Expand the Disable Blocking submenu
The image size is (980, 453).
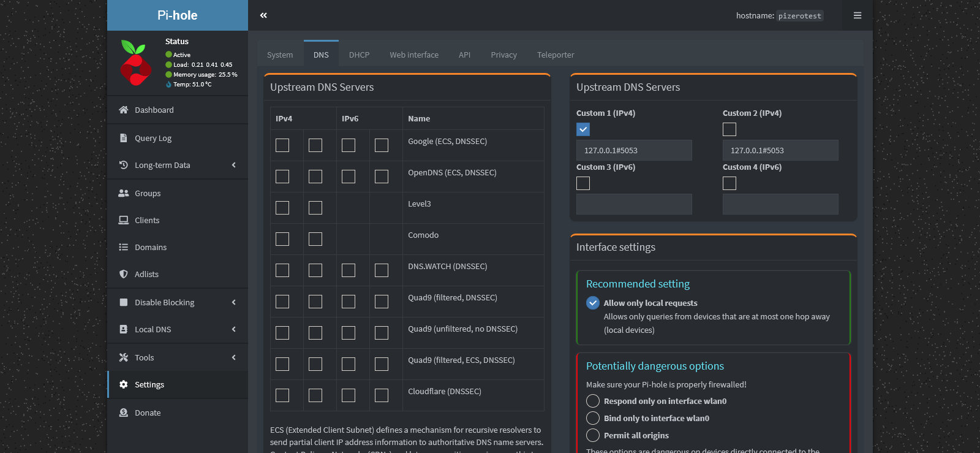click(x=233, y=302)
